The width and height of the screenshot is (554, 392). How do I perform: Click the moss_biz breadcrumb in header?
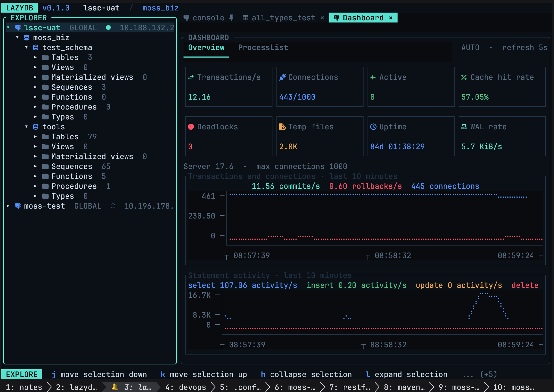tap(160, 8)
